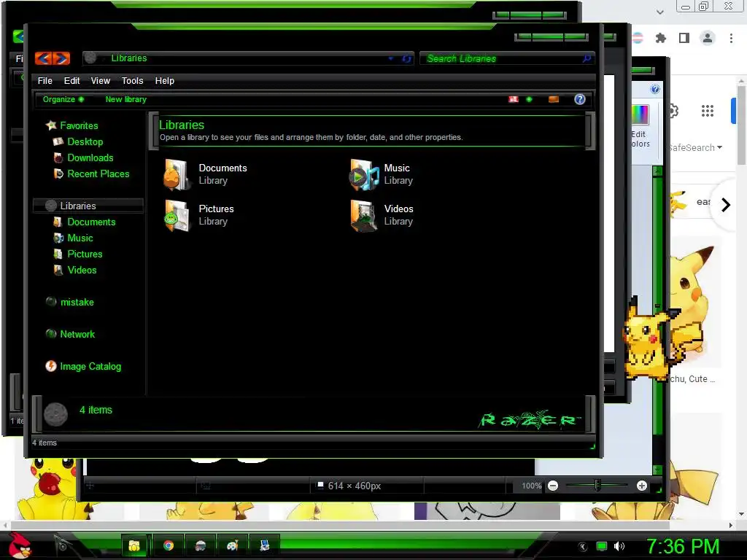Click the 7:36 PM clock
The image size is (747, 560).
683,546
